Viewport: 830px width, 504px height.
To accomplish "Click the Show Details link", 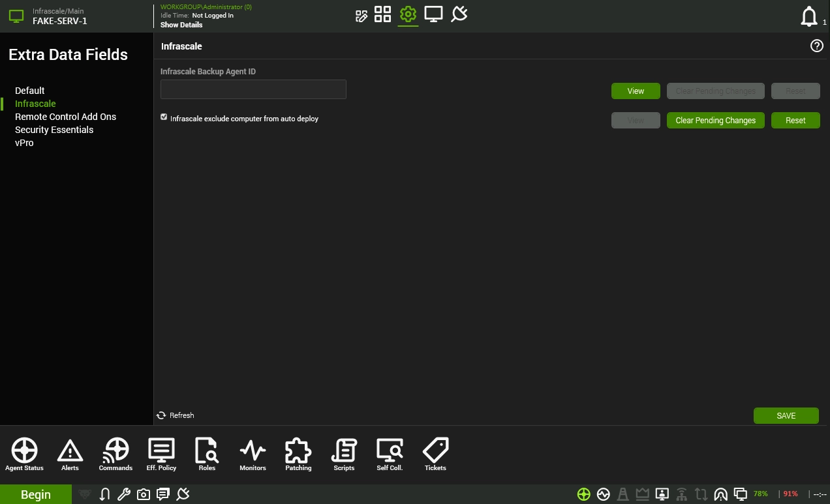I will pos(181,25).
